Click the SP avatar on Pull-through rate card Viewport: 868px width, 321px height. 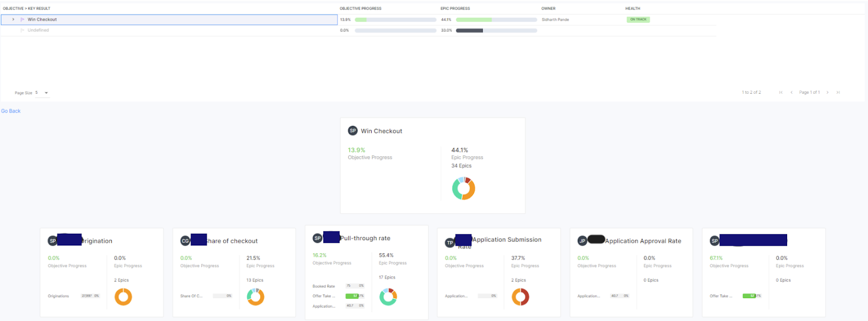tap(317, 238)
